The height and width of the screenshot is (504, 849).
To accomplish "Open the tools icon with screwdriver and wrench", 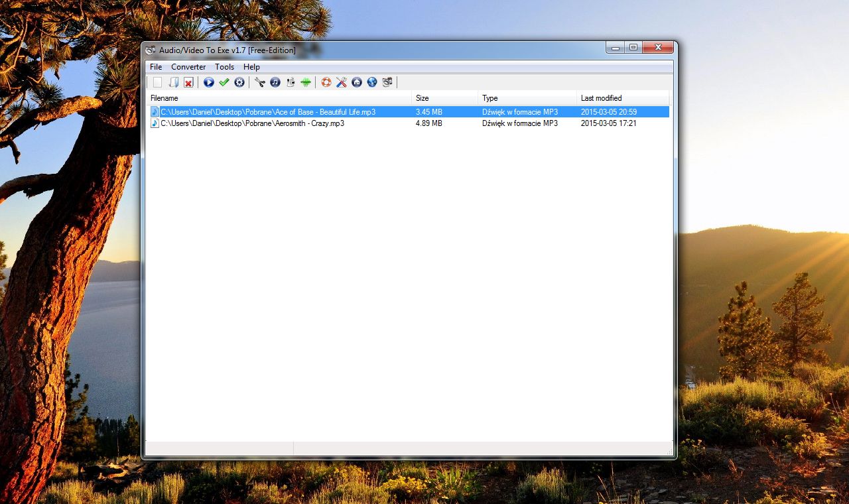I will (341, 82).
